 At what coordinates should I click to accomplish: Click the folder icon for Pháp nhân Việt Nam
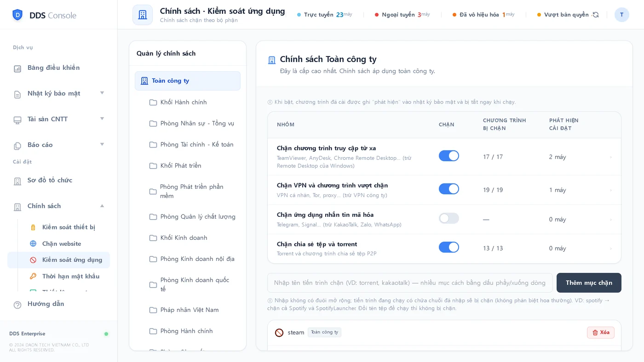pyautogui.click(x=153, y=310)
